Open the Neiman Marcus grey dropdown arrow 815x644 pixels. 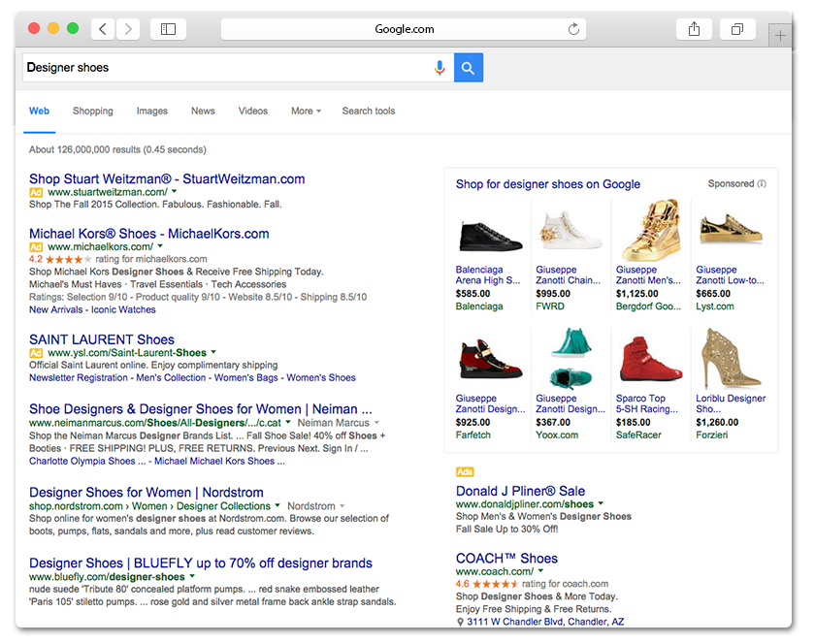376,423
